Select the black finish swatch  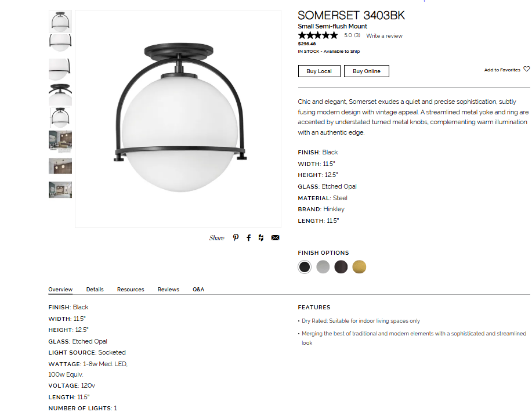(x=305, y=267)
